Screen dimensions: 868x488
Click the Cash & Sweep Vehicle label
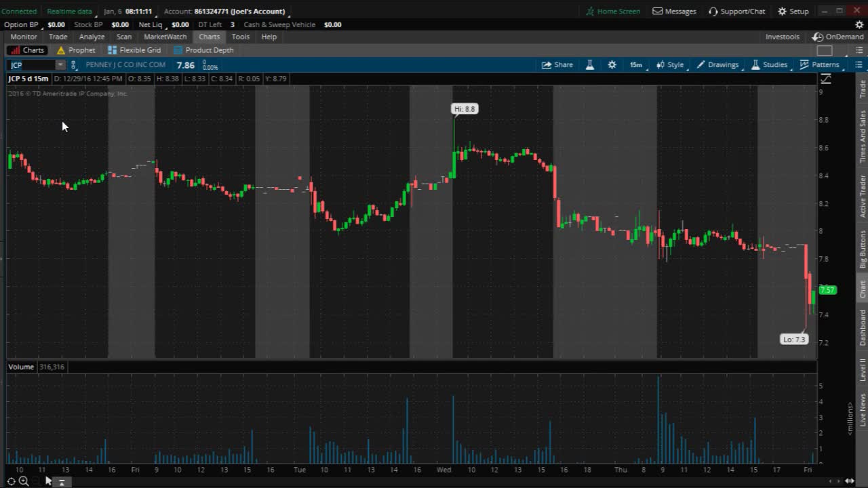(279, 24)
